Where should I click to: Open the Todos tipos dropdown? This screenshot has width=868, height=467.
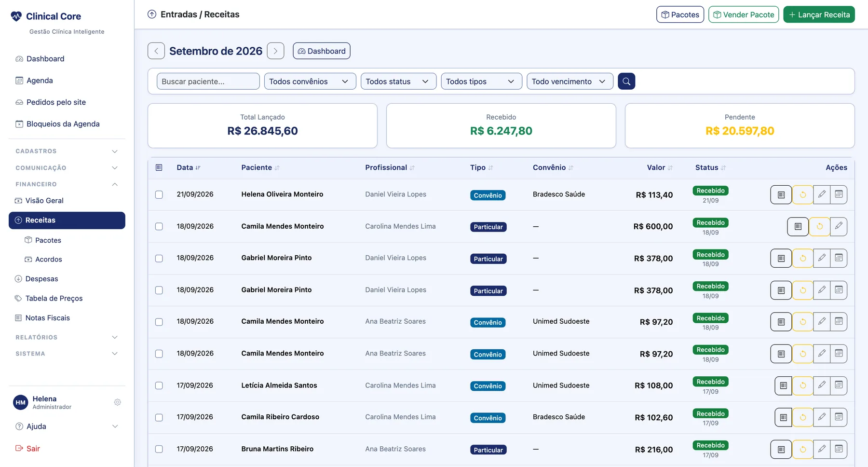[481, 81]
